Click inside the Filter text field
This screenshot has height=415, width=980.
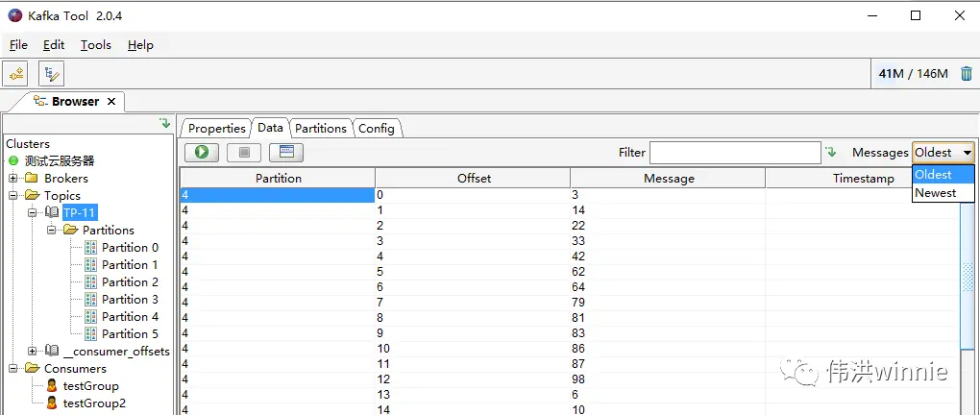[x=735, y=153]
